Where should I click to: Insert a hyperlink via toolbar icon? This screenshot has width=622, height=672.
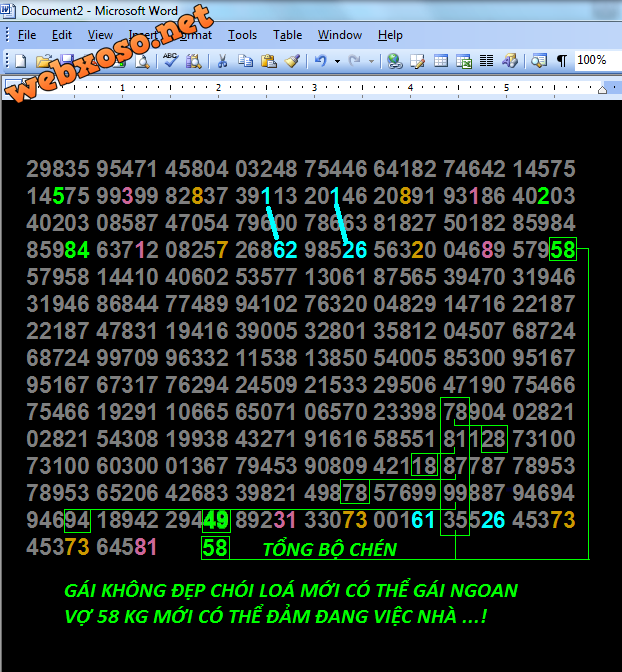tap(394, 61)
